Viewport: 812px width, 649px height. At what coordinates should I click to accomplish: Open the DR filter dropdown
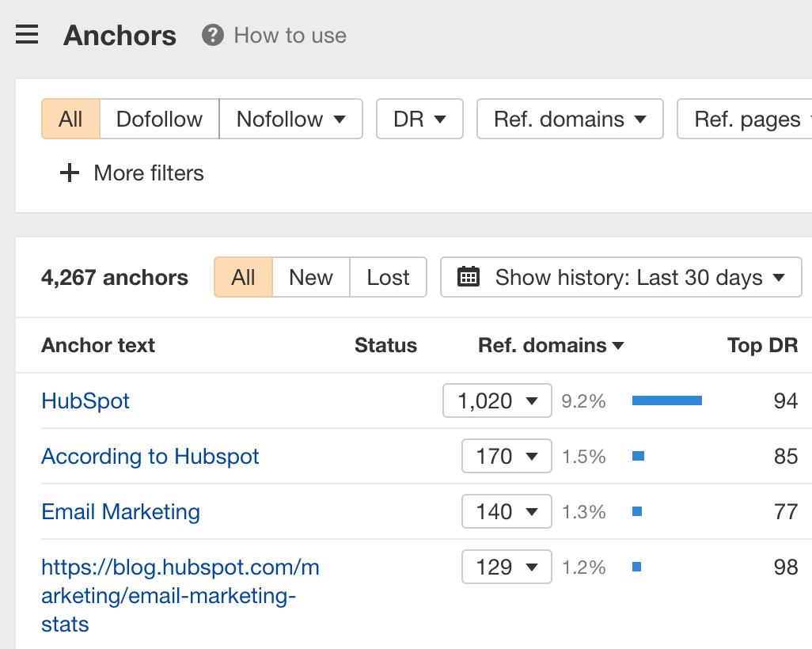(419, 119)
